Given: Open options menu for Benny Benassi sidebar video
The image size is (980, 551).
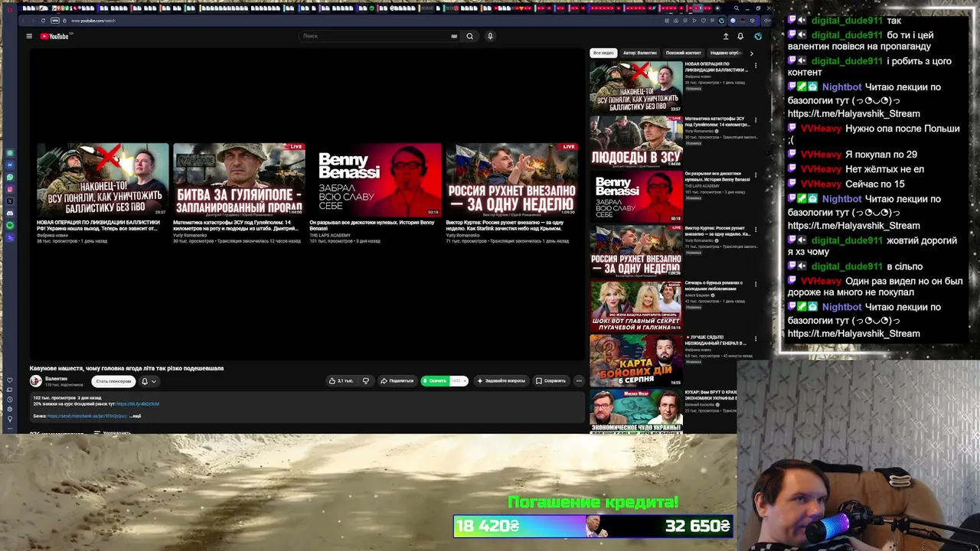Looking at the screenshot, I should point(756,175).
